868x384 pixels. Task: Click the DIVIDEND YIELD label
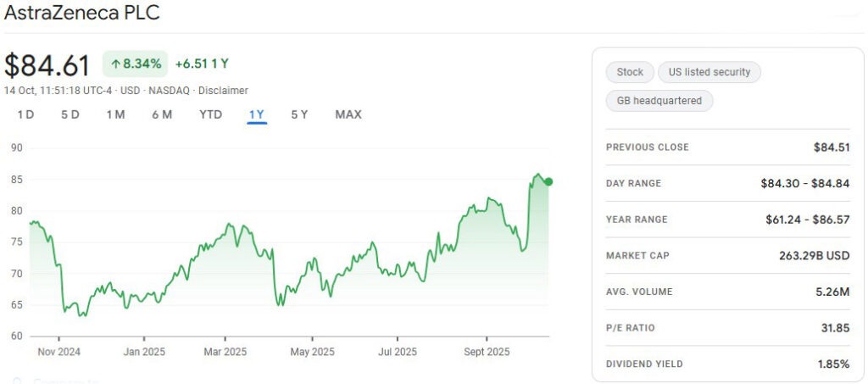(644, 365)
